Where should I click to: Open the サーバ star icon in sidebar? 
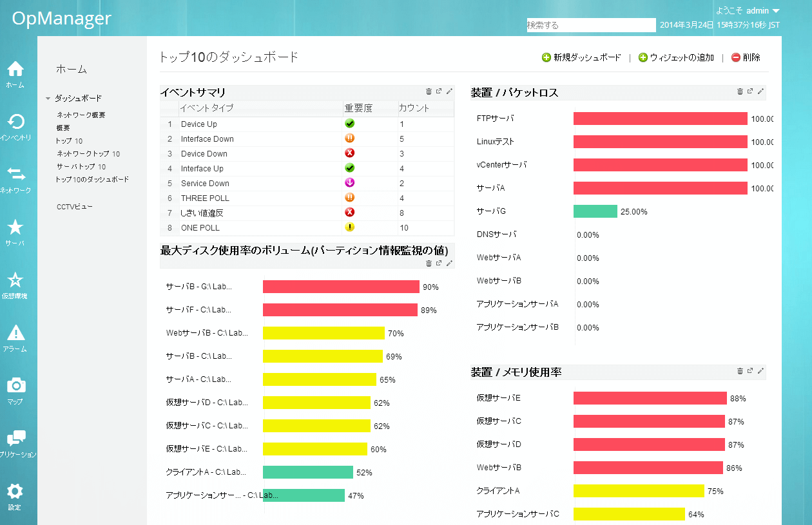pyautogui.click(x=15, y=227)
